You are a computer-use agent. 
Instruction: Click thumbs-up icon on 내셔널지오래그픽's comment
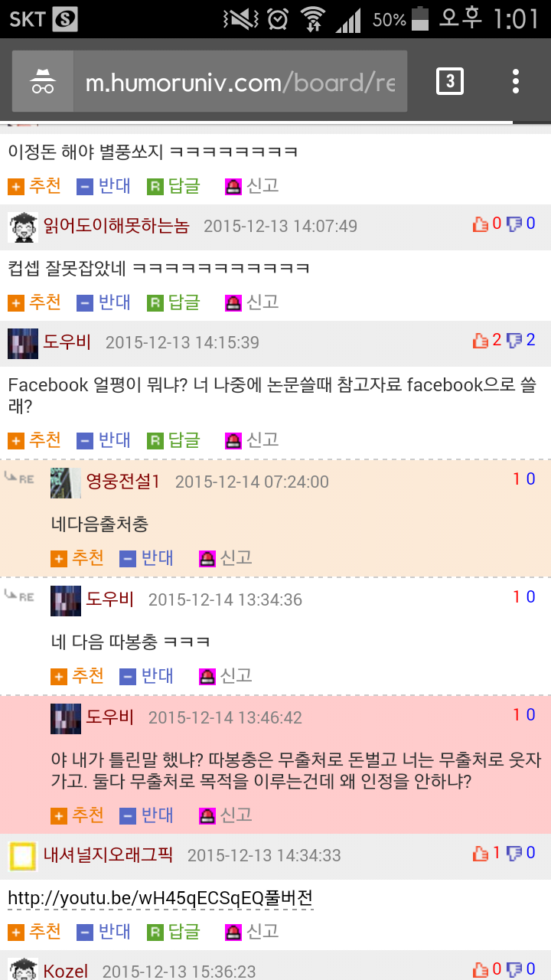tap(481, 853)
